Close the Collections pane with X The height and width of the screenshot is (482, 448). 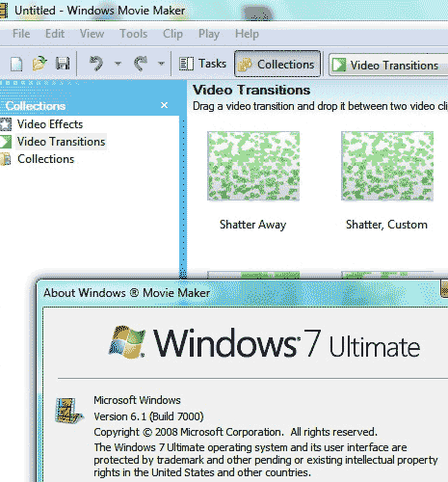[164, 105]
